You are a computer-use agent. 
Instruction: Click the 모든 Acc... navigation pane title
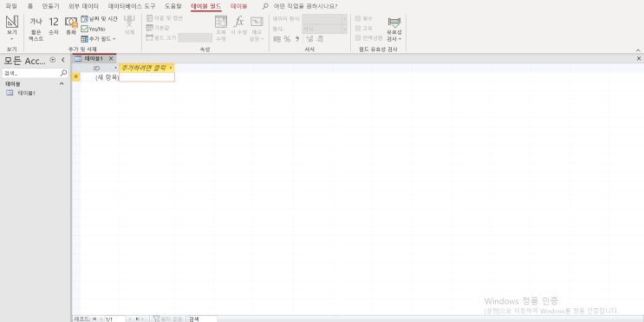point(24,61)
